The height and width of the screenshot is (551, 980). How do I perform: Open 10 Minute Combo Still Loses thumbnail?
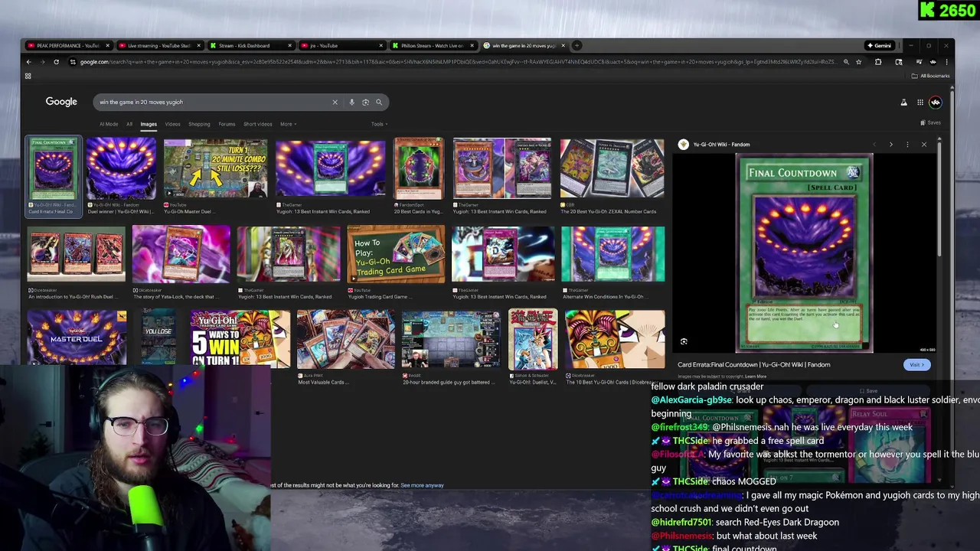coord(215,168)
